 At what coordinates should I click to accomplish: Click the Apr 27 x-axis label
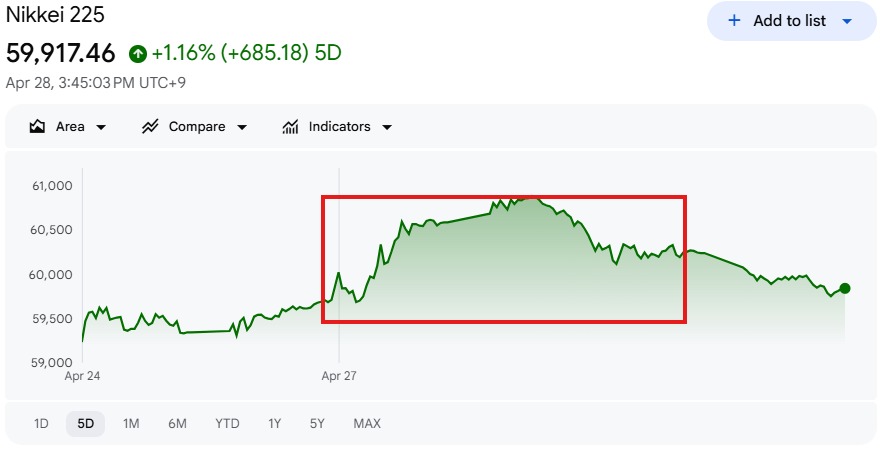[339, 376]
